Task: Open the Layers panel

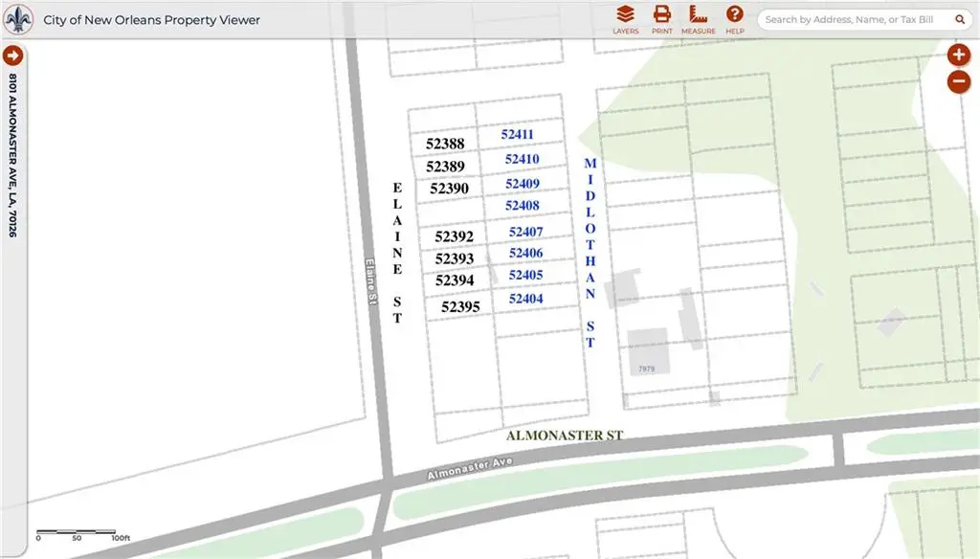Action: click(625, 19)
